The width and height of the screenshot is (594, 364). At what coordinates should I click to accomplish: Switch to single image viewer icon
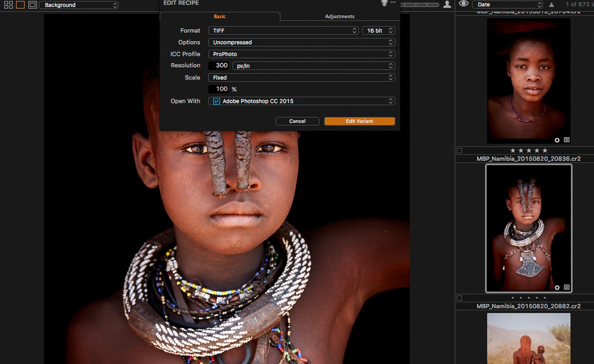point(20,4)
